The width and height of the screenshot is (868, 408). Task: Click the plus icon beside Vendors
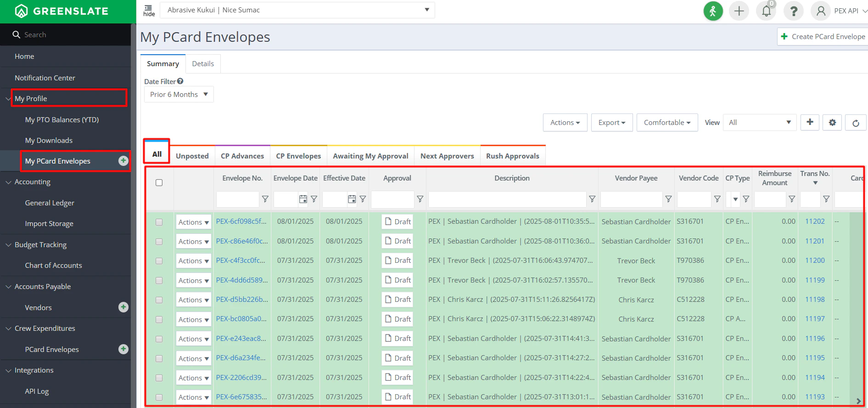tap(123, 307)
